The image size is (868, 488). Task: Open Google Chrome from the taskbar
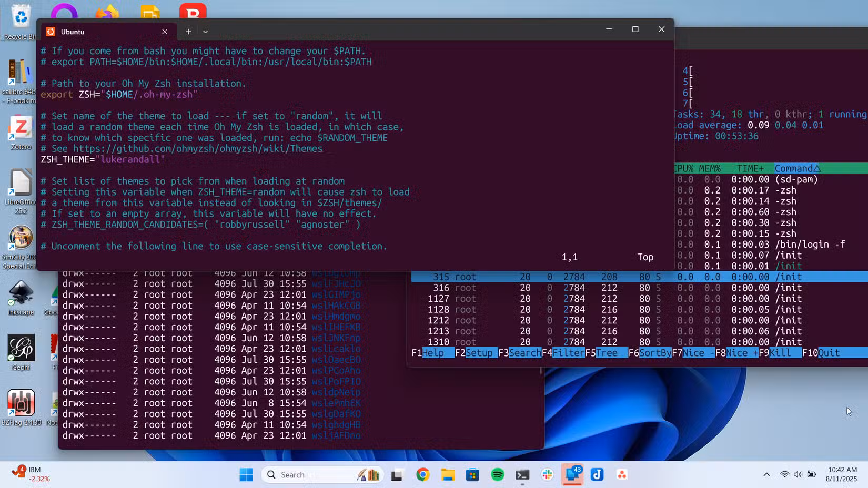[x=422, y=474]
